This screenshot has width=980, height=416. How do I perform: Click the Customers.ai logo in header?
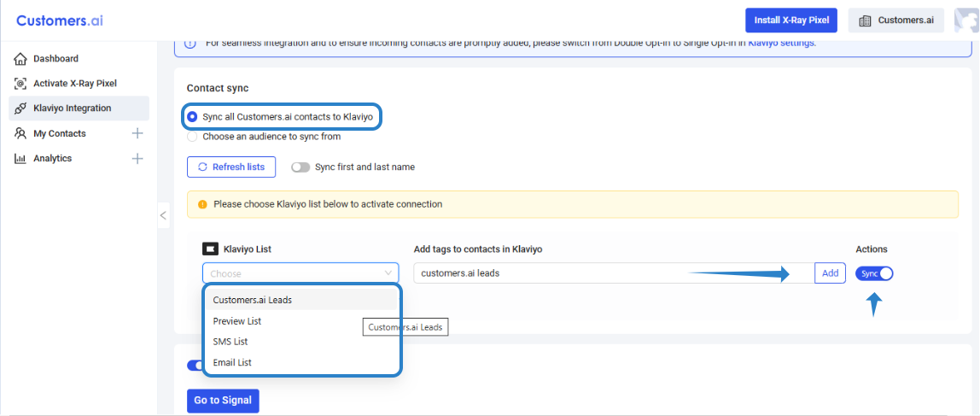pyautogui.click(x=60, y=21)
